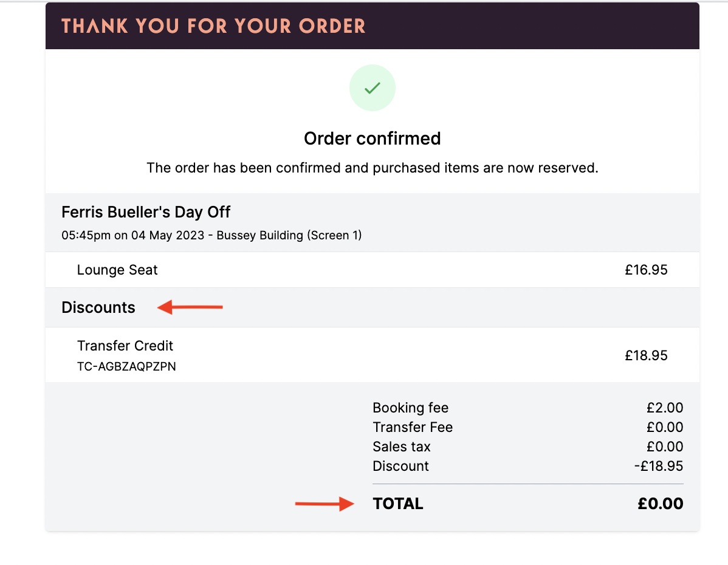The width and height of the screenshot is (728, 565).
Task: Select the Order confirmed heading
Action: point(373,139)
